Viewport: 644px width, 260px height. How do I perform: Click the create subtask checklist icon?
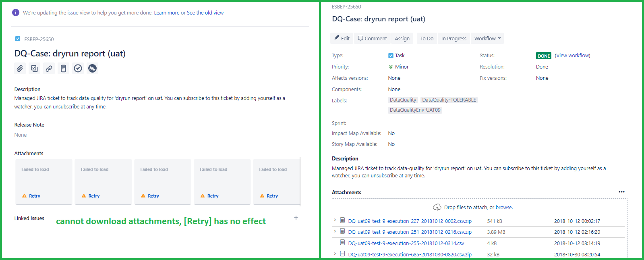coord(34,69)
